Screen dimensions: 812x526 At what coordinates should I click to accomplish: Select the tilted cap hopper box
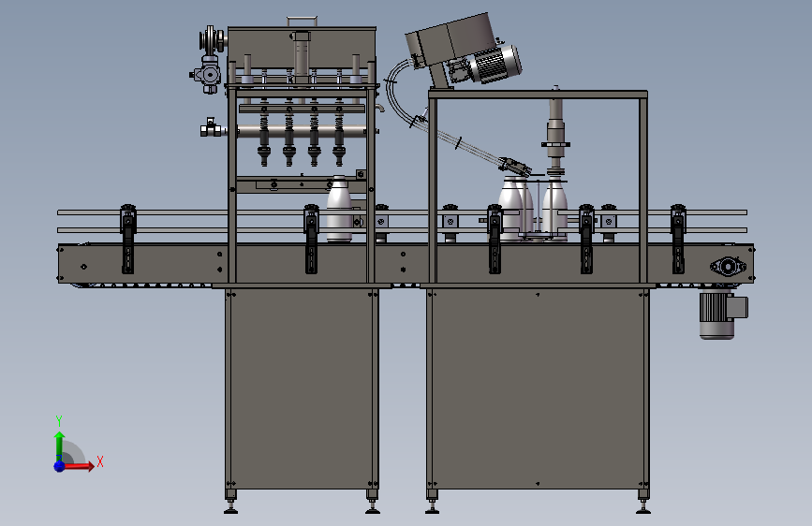(449, 41)
